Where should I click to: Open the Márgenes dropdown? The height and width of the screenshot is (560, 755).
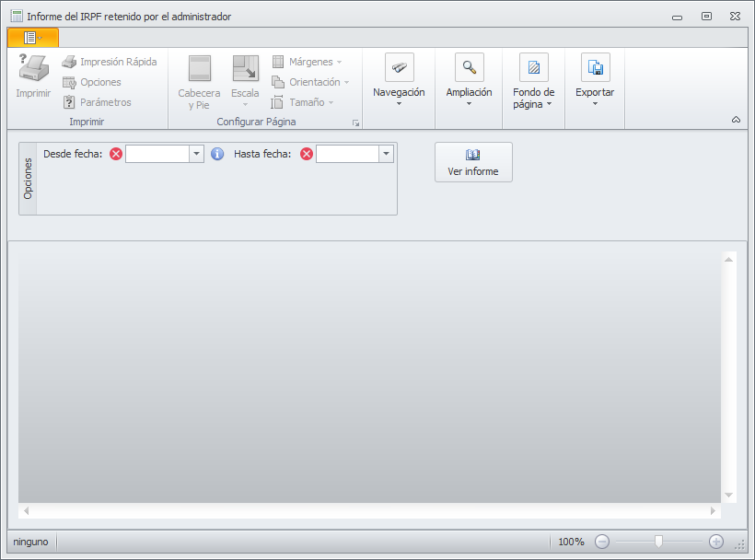(307, 62)
